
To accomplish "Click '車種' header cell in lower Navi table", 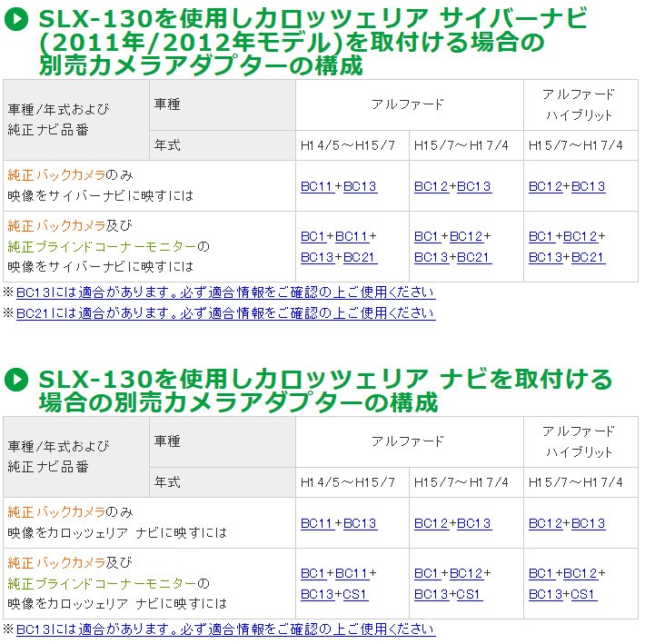I will coord(223,441).
